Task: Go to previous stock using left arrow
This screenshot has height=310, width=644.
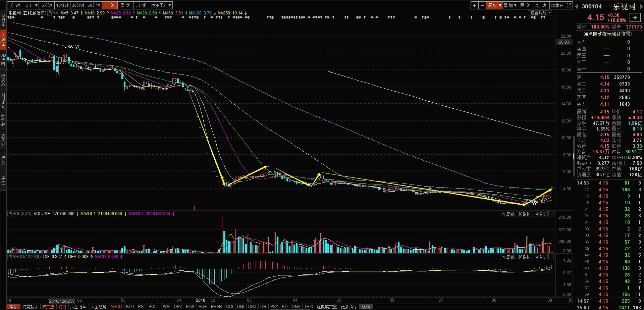Action: (x=577, y=6)
